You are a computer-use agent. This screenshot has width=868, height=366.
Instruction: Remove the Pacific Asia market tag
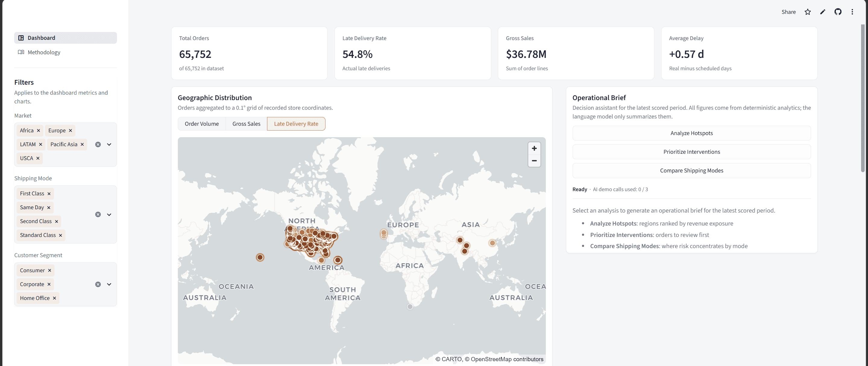point(82,144)
